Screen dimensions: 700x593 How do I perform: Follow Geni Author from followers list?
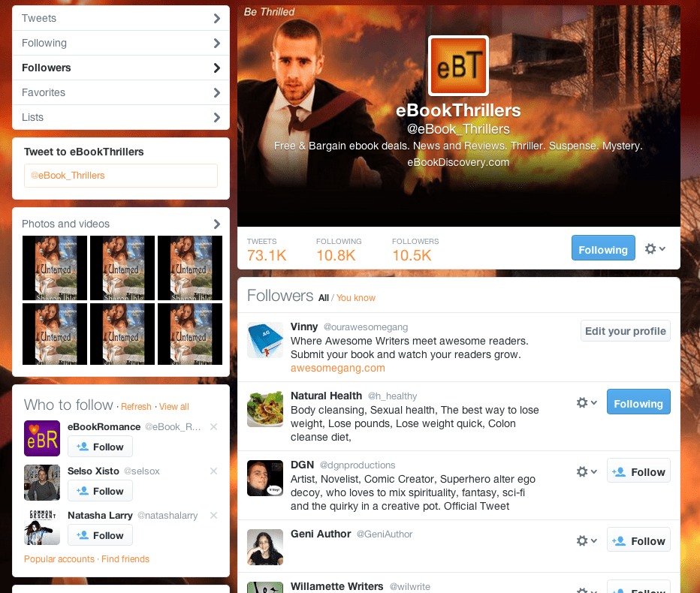(638, 540)
